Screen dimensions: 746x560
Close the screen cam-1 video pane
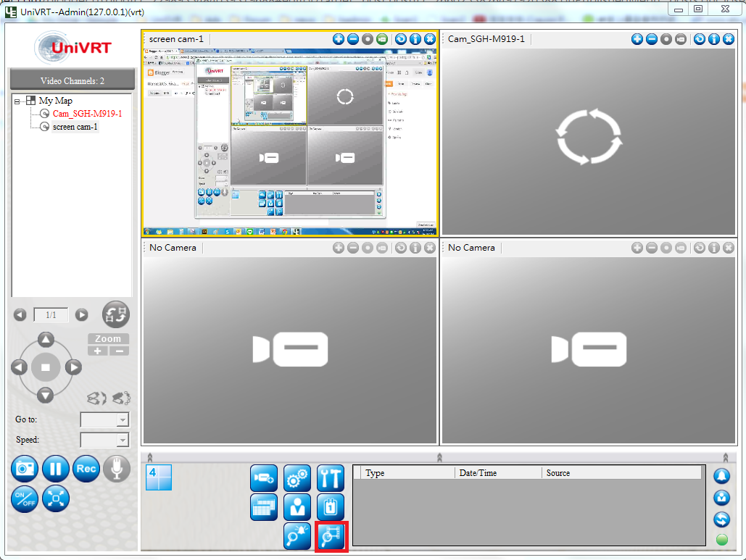430,39
